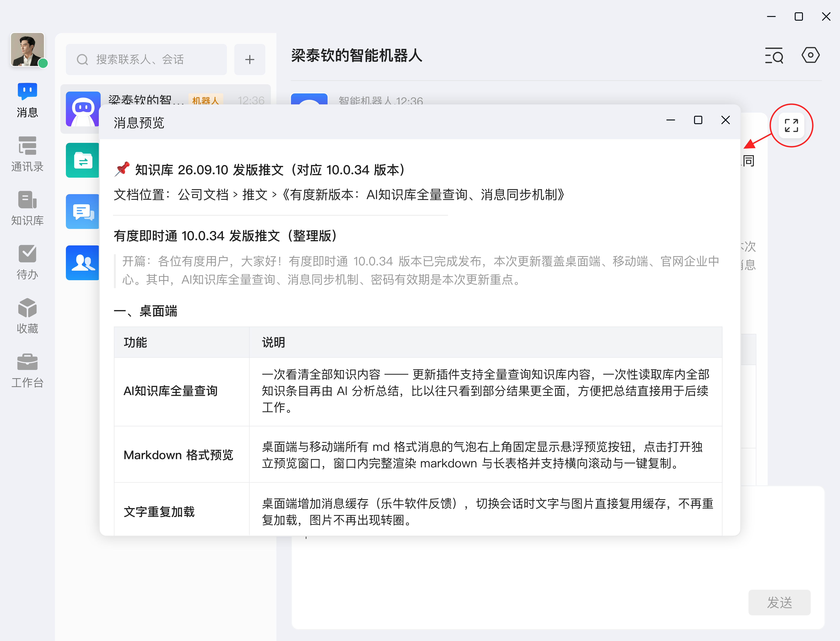
Task: Open the 知识库 knowledge base section
Action: [27, 208]
